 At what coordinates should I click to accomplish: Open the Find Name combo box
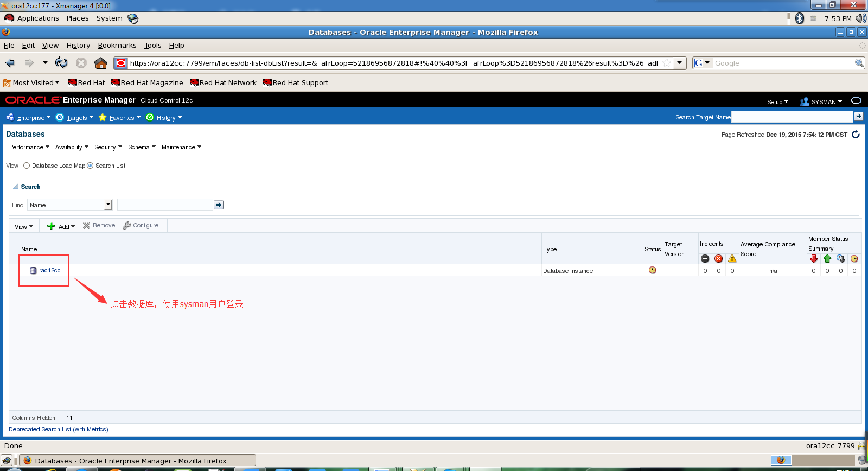point(70,205)
